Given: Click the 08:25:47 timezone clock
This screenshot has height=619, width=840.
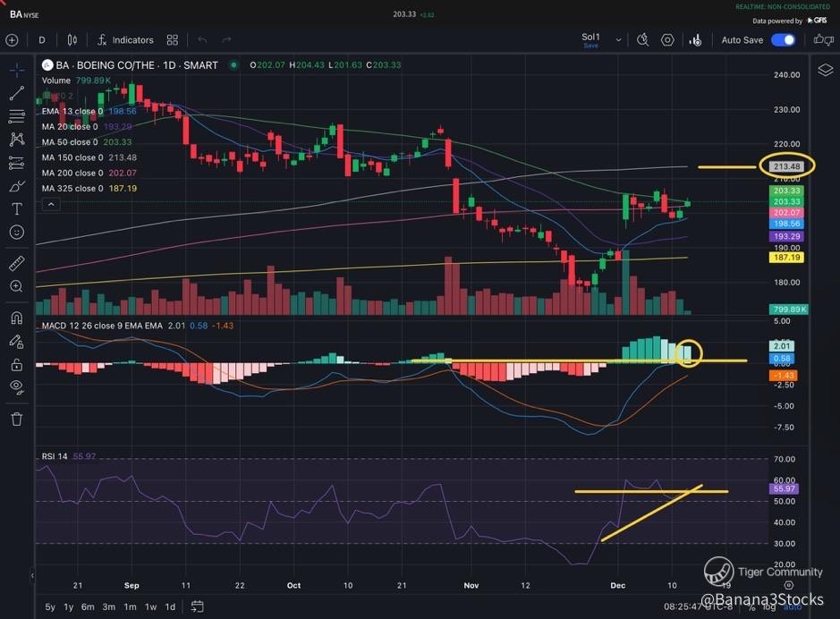Looking at the screenshot, I should pos(698,606).
